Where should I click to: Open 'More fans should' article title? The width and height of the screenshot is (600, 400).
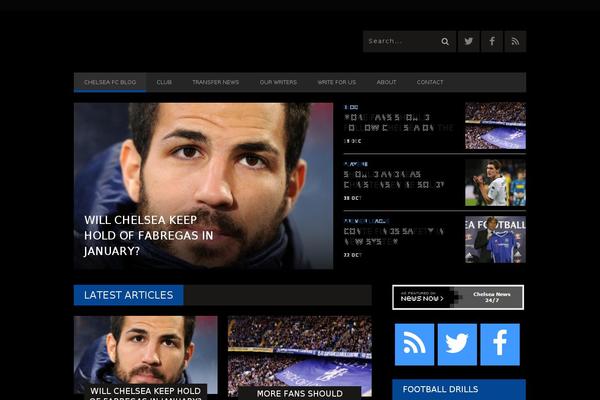[x=300, y=393]
